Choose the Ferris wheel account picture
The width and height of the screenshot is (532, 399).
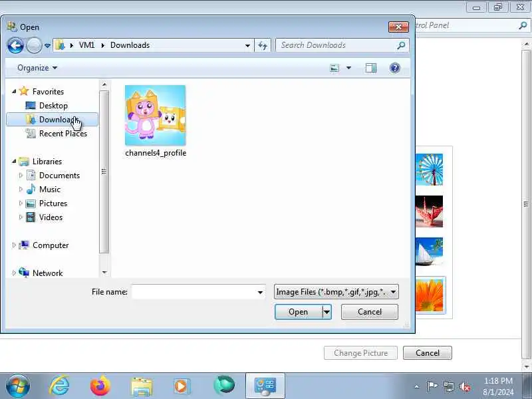tap(429, 170)
